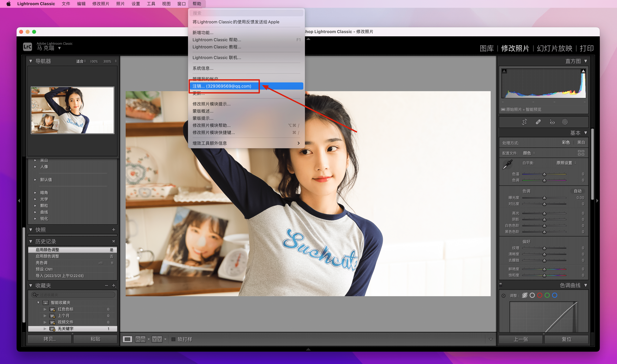The width and height of the screenshot is (617, 364).
Task: Open the profile browser grid icon
Action: [581, 153]
